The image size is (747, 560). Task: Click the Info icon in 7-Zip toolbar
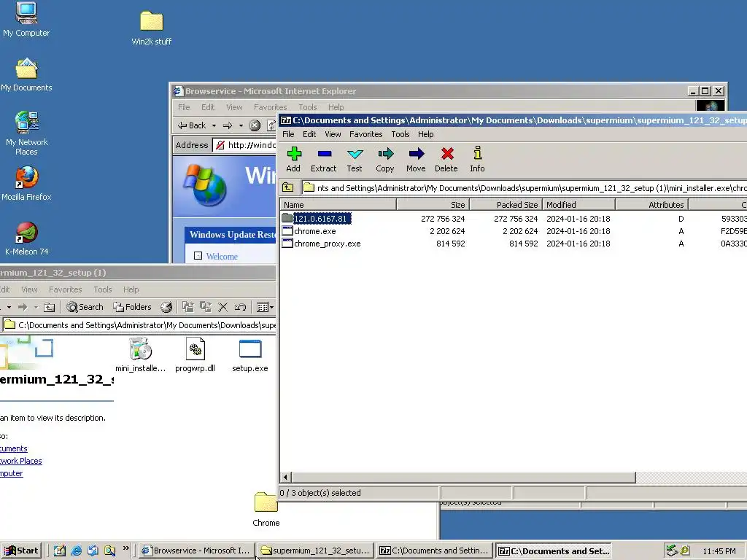pyautogui.click(x=477, y=159)
